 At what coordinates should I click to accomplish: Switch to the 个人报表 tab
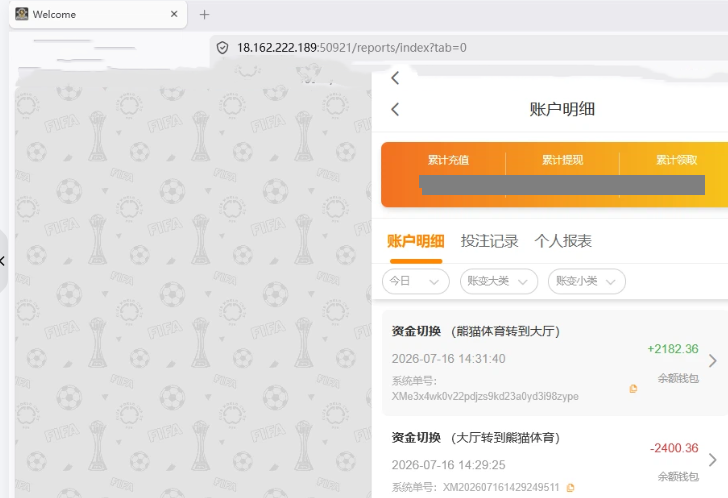point(563,241)
